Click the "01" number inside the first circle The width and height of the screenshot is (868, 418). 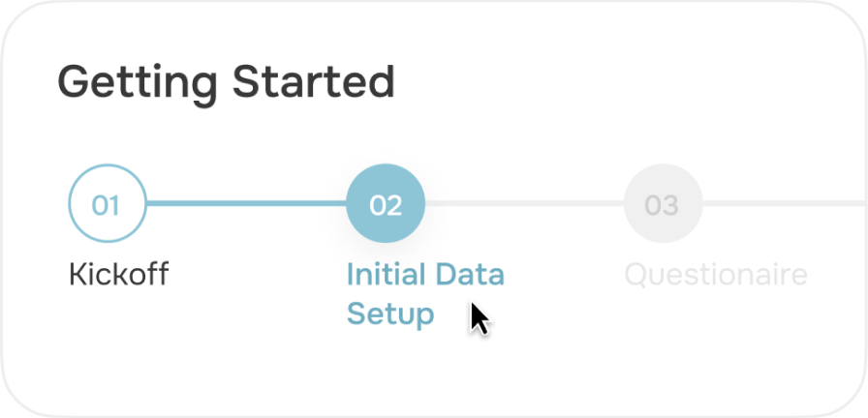[x=107, y=205]
